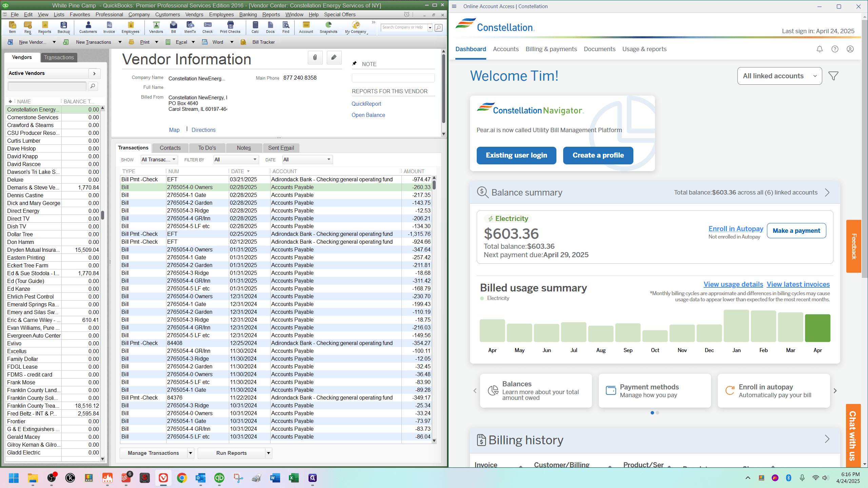The height and width of the screenshot is (488, 868).
Task: Open the Vendors menu in menu bar
Action: (x=194, y=15)
